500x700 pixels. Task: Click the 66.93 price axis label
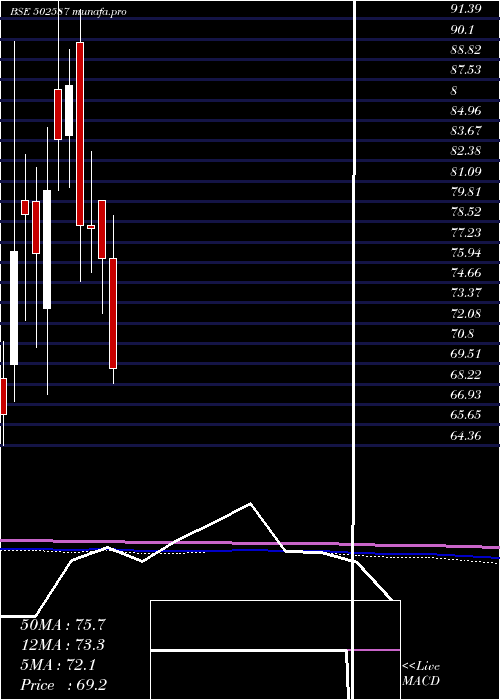pyautogui.click(x=466, y=395)
